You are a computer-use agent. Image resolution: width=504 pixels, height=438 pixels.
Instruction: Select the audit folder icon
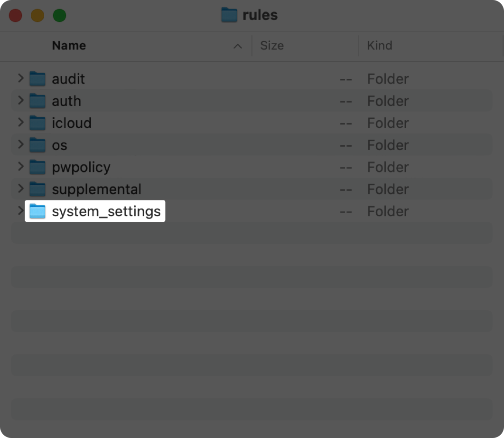pos(37,79)
